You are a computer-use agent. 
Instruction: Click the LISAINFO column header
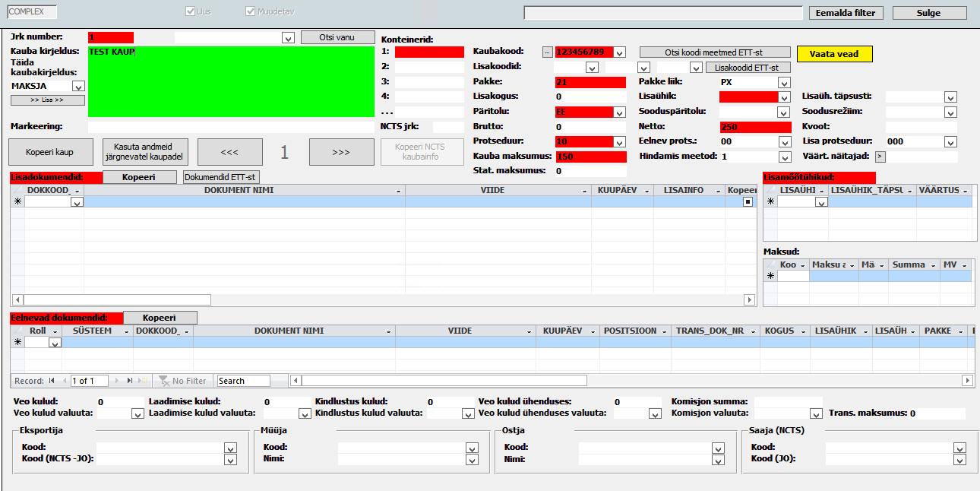tap(689, 191)
